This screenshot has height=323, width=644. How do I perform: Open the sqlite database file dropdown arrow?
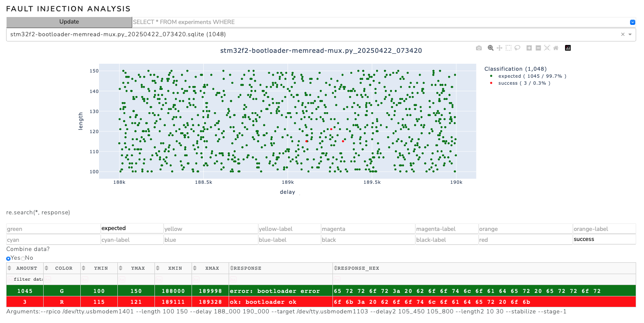click(x=630, y=34)
